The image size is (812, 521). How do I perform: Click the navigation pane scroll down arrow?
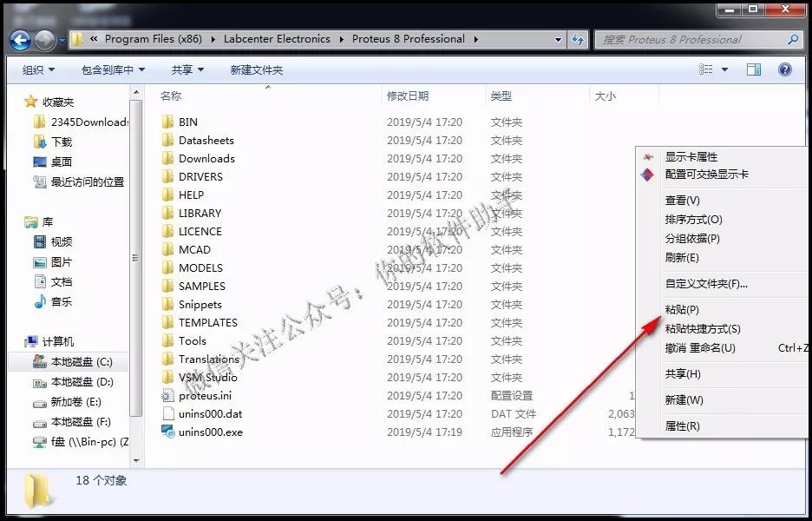136,460
